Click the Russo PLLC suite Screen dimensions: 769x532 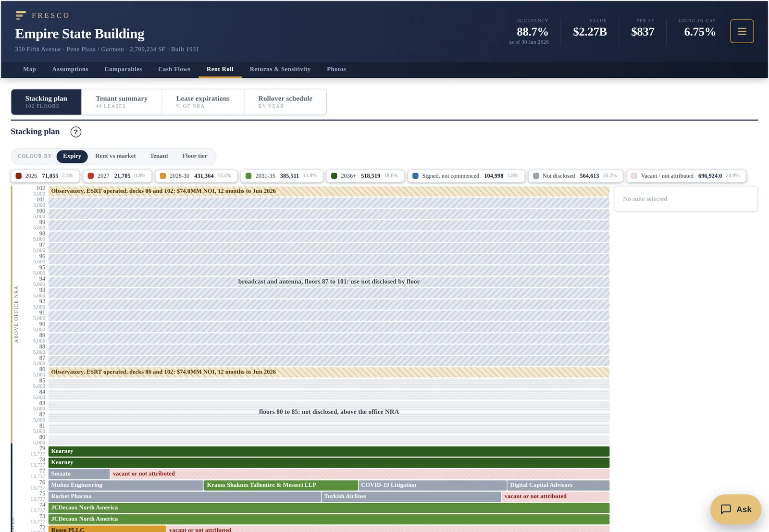pyautogui.click(x=107, y=529)
